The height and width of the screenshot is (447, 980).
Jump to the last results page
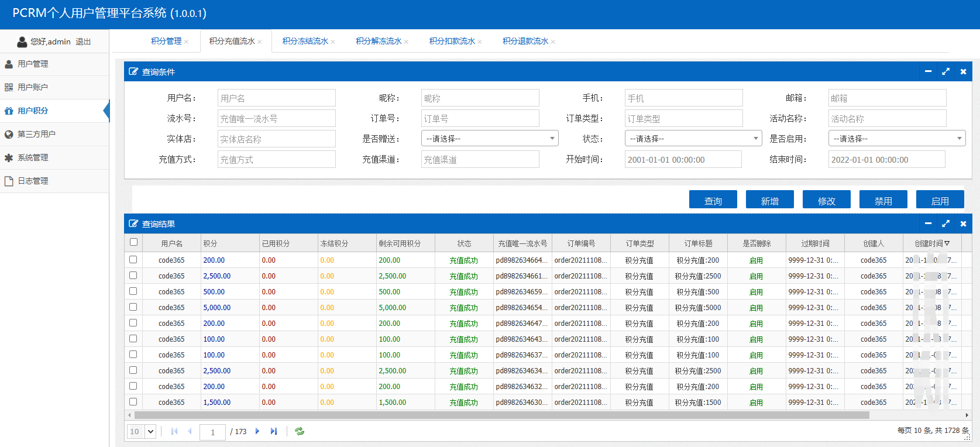(x=274, y=431)
